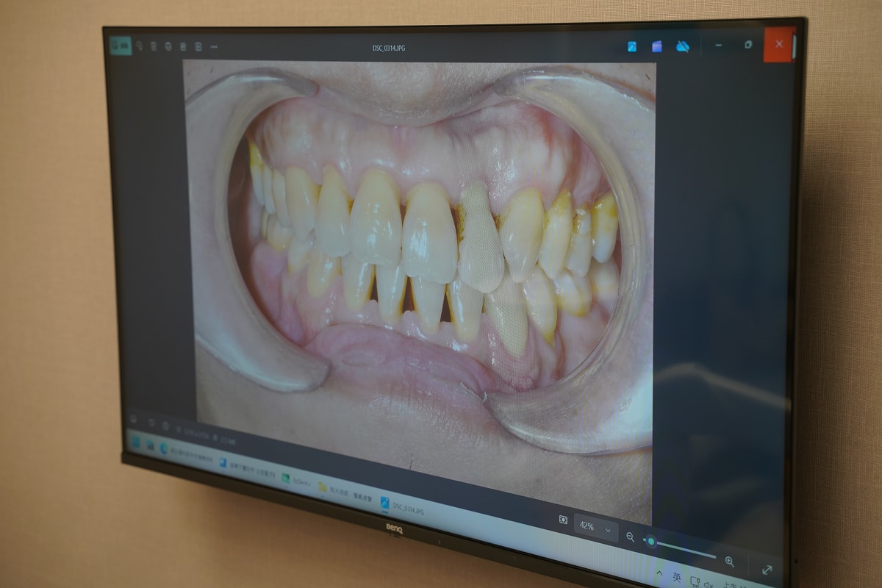
Task: Click the muted volume icon in tray
Action: (x=709, y=584)
